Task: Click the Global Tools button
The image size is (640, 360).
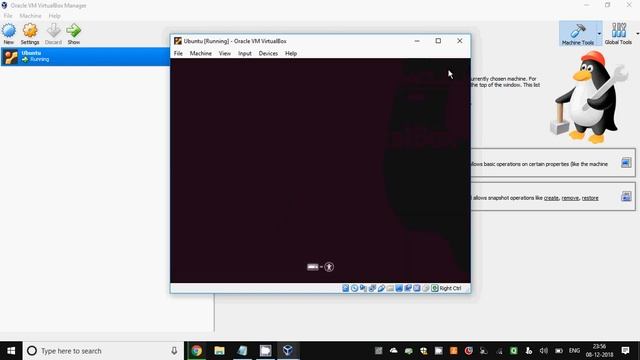Action: (x=618, y=34)
